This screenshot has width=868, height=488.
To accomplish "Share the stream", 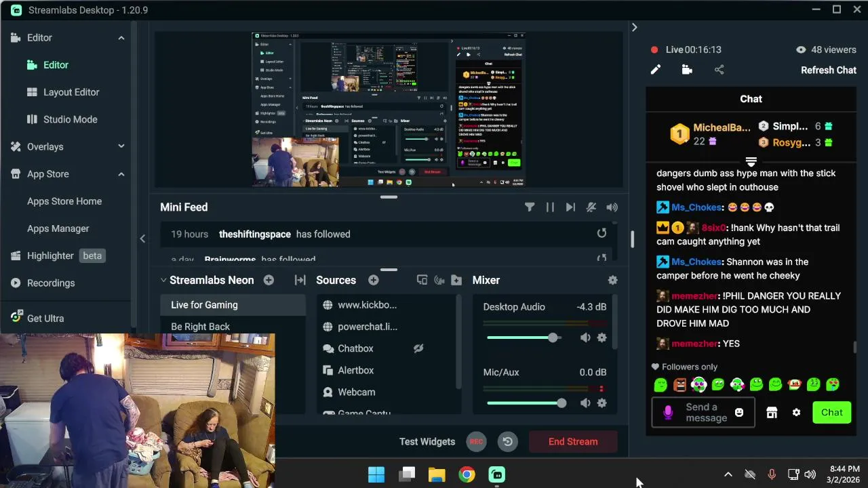I will click(719, 70).
